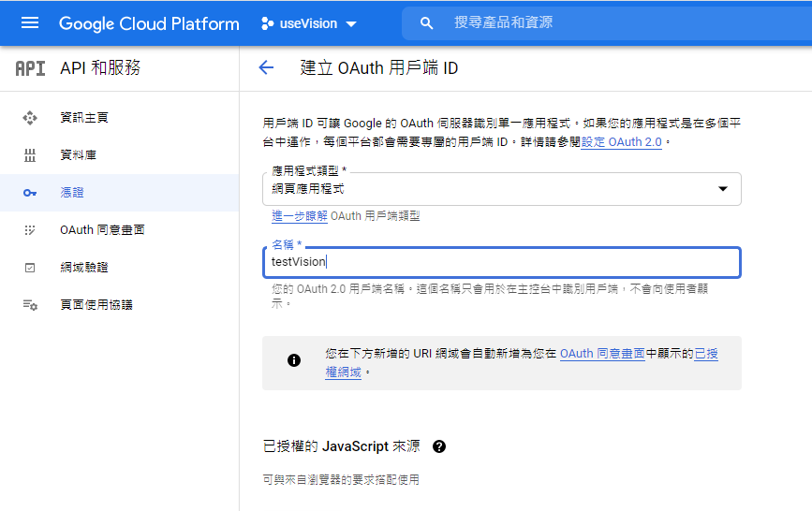This screenshot has width=812, height=511.
Task: Click the 已授權的 JavaScript 來源 heading
Action: point(342,446)
